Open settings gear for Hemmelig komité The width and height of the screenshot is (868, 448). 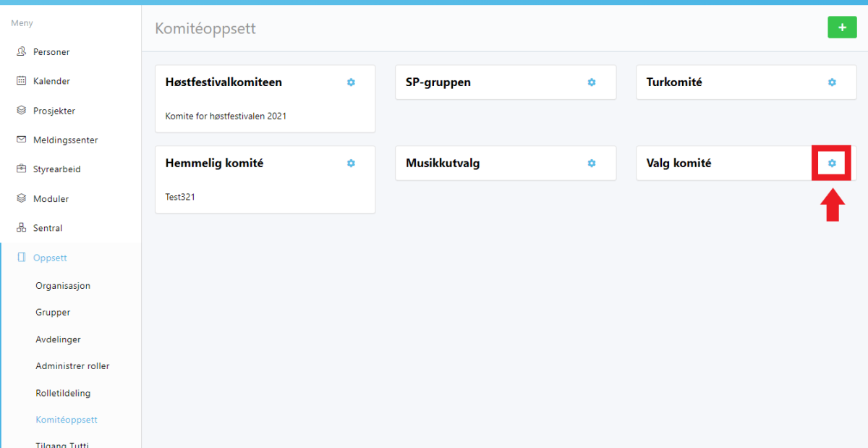[351, 164]
